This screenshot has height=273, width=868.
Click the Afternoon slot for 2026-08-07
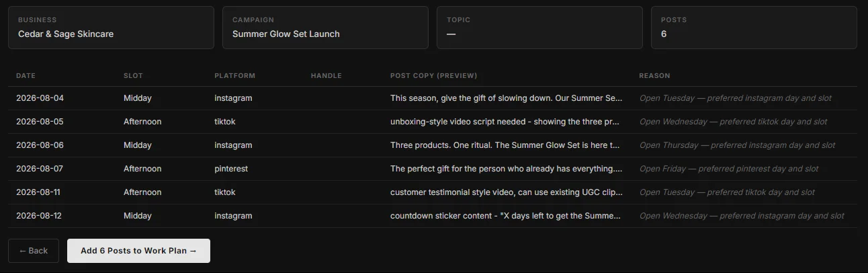142,169
